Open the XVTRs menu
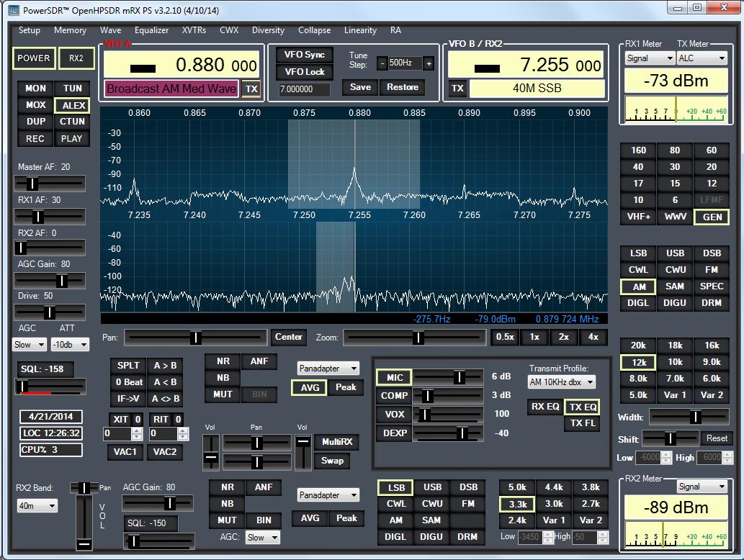The image size is (744, 560). pyautogui.click(x=194, y=30)
